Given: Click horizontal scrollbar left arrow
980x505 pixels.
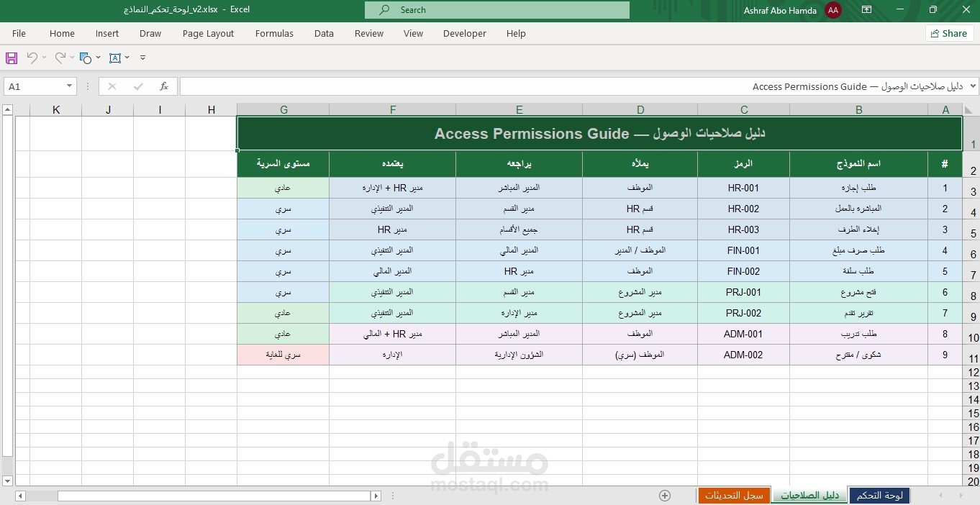Looking at the screenshot, I should (x=19, y=496).
